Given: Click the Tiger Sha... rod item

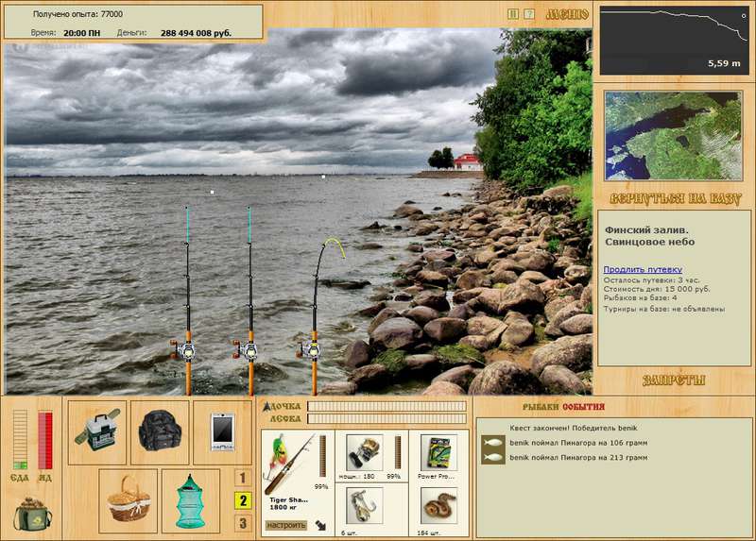Looking at the screenshot, I should (x=288, y=464).
